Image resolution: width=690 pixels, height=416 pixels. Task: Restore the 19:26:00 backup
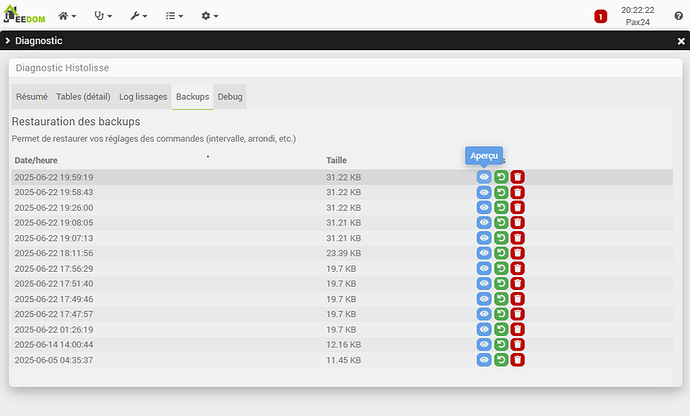(x=501, y=207)
